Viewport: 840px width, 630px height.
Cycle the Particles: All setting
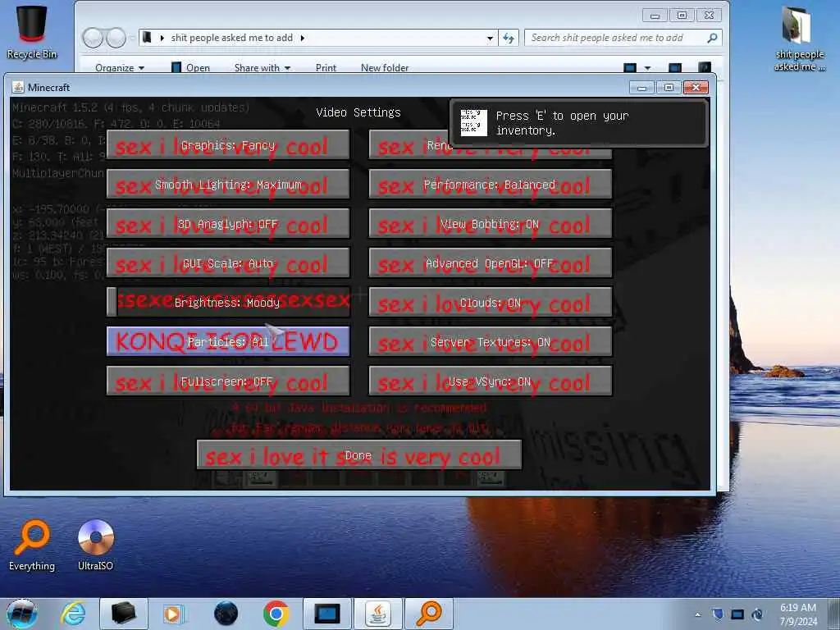coord(228,342)
